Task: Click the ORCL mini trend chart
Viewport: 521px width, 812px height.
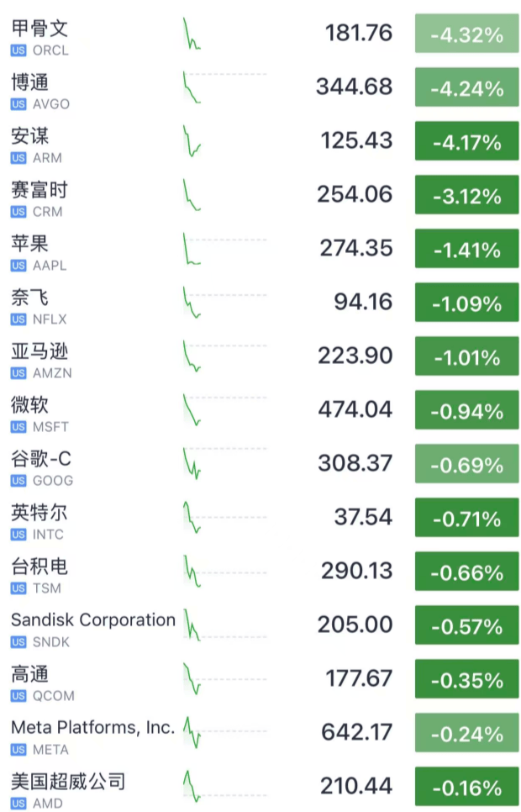Action: click(192, 35)
